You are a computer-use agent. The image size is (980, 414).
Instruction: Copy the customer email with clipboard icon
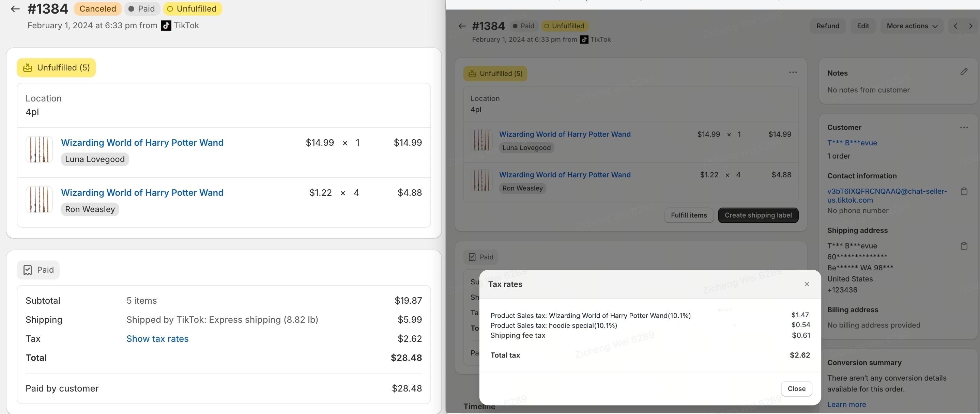pyautogui.click(x=964, y=192)
